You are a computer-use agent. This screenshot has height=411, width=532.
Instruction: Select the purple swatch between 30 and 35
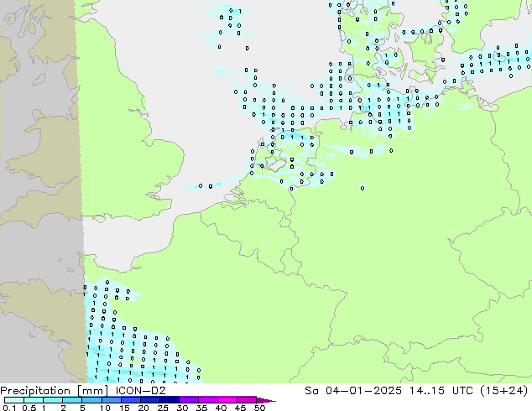click(x=189, y=400)
